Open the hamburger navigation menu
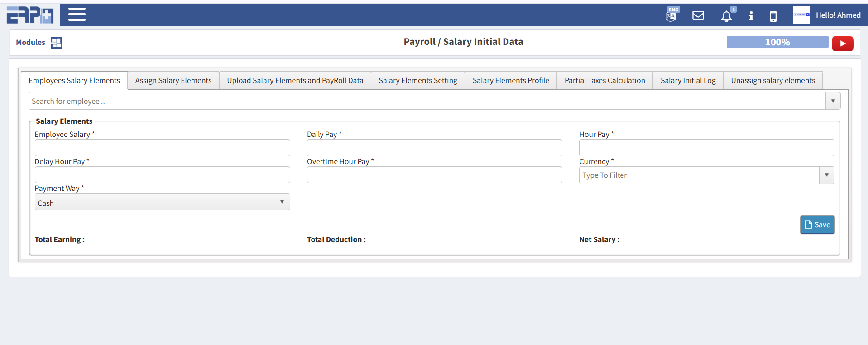The image size is (868, 345). (77, 15)
